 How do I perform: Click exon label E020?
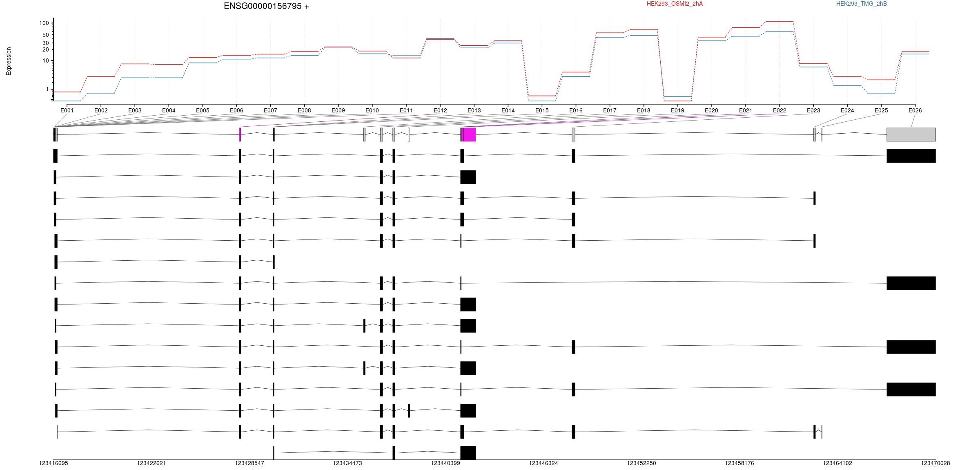(x=711, y=110)
